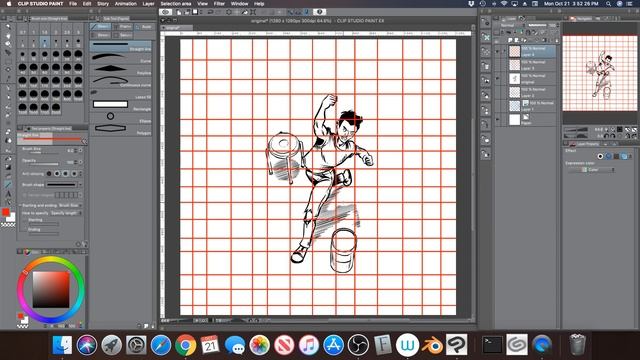Choose the Continuous curve sub tool
The height and width of the screenshot is (360, 640).
click(x=121, y=82)
